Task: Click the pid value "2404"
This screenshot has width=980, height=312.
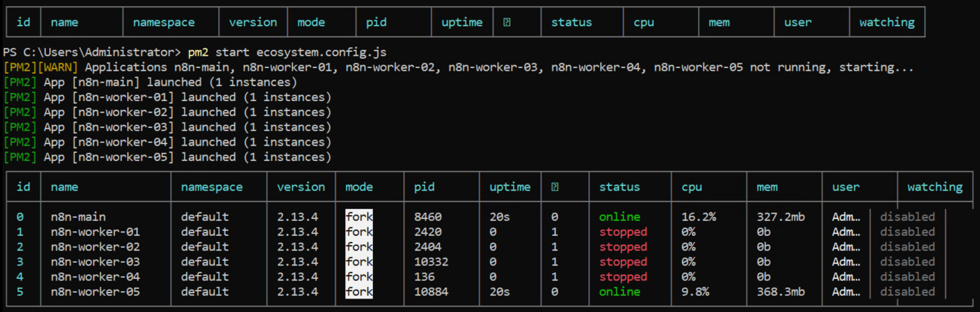Action: tap(427, 247)
